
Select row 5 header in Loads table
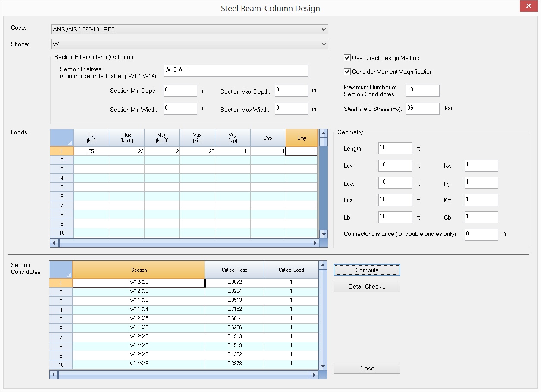pyautogui.click(x=62, y=188)
